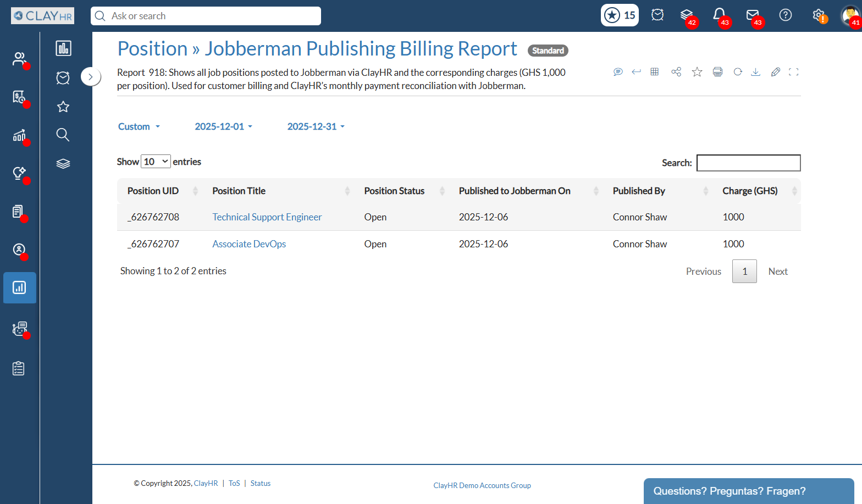Open messages envelope in top bar
The width and height of the screenshot is (862, 504).
pyautogui.click(x=753, y=15)
